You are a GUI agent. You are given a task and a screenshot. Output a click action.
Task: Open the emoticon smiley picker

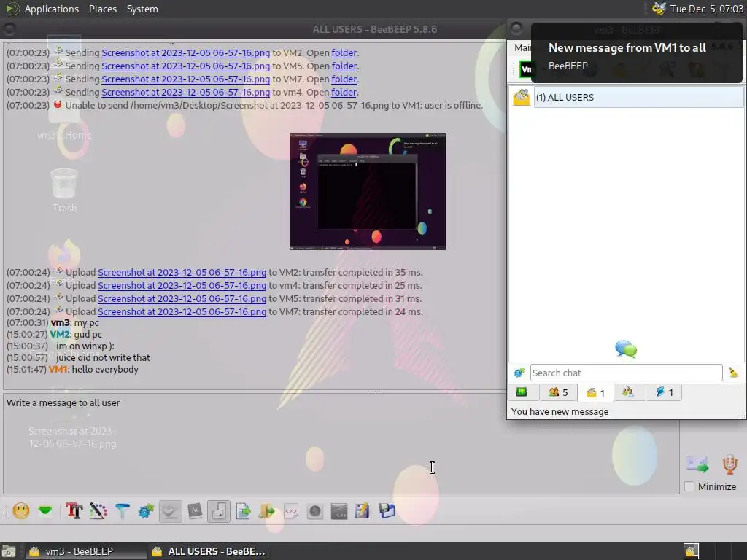coord(21,511)
